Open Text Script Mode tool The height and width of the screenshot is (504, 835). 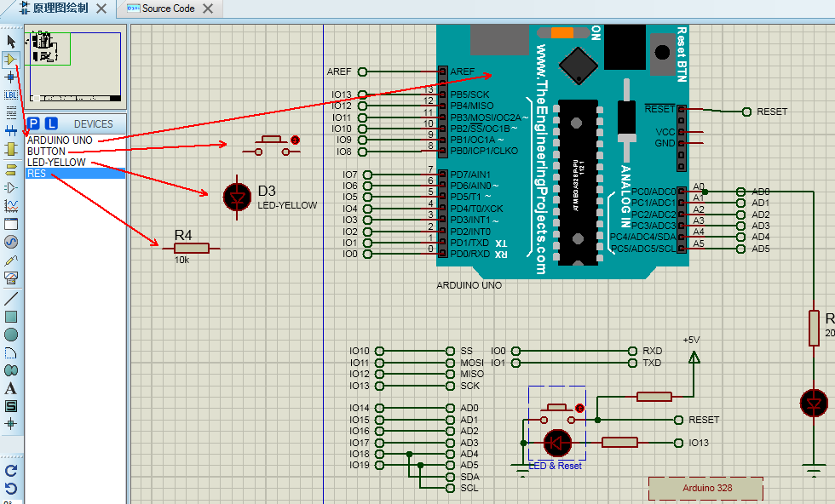(x=10, y=112)
